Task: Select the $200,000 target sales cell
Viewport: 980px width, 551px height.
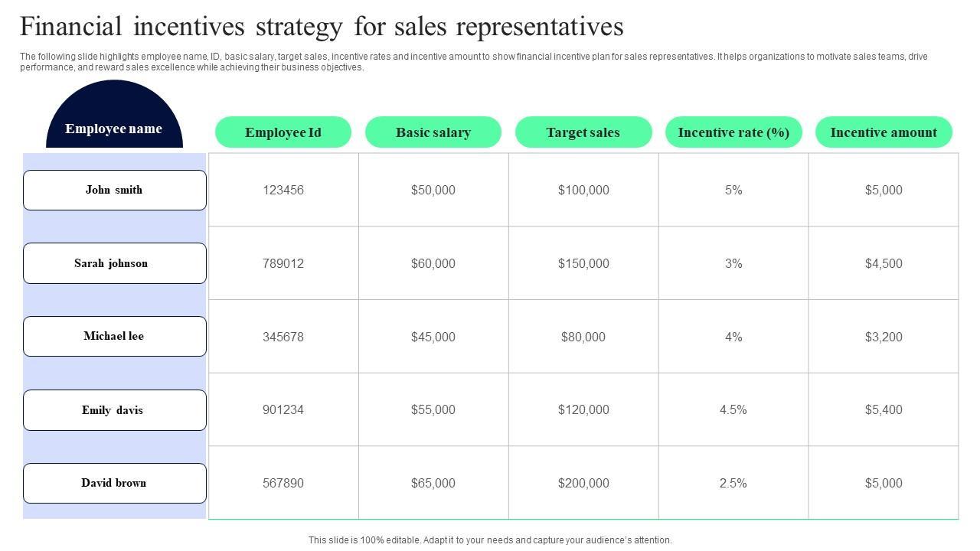Action: [x=583, y=483]
